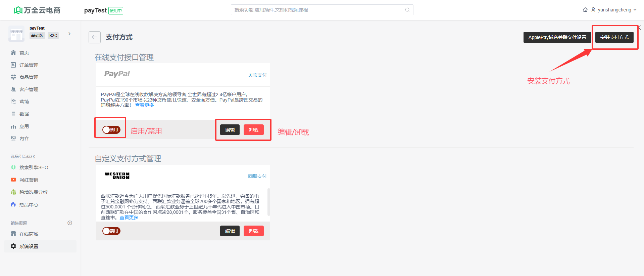
Task: Expand PayPal description via 查看更多
Action: [144, 106]
